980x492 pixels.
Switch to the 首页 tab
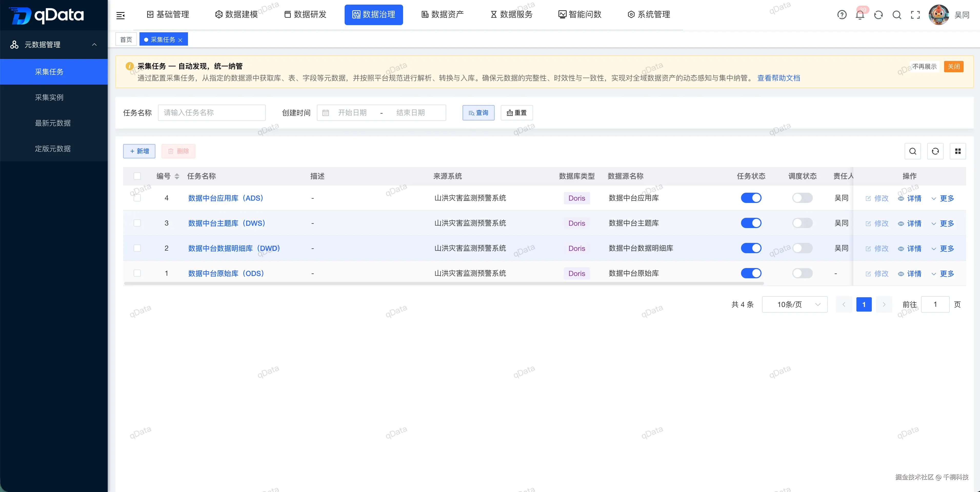[x=126, y=39]
